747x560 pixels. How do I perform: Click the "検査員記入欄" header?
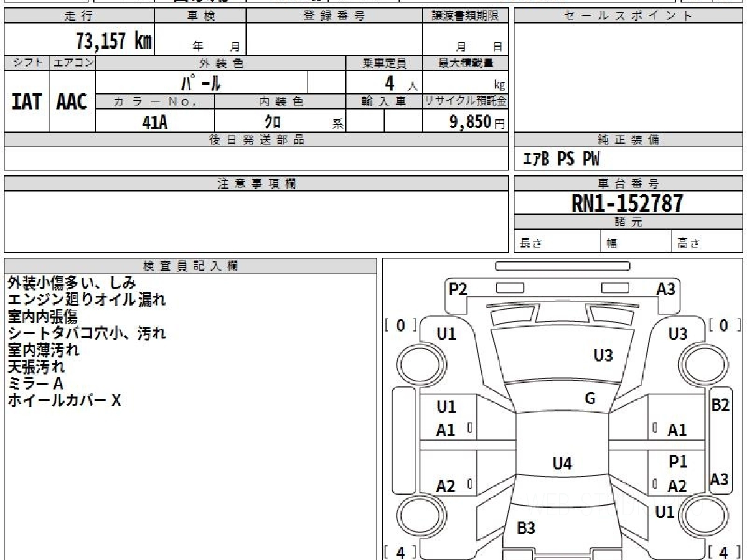point(190,266)
